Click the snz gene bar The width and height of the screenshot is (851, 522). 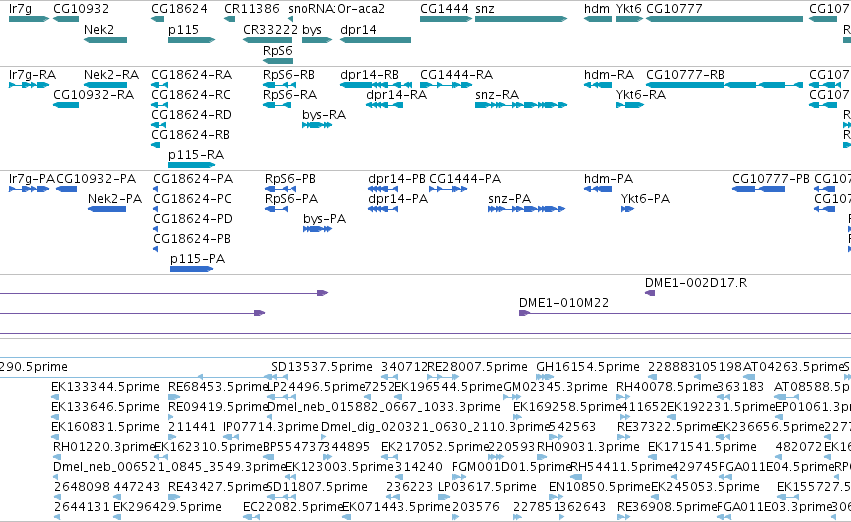click(521, 19)
